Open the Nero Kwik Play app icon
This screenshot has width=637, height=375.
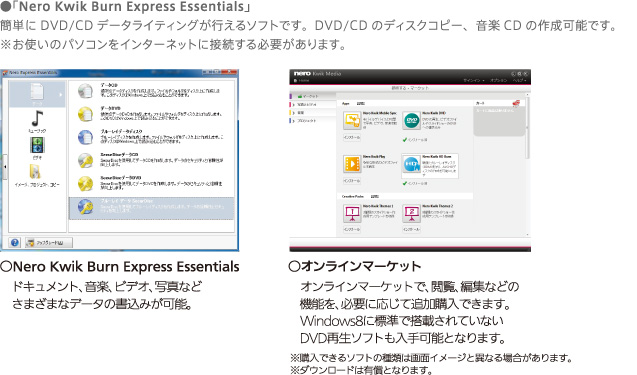(x=352, y=164)
